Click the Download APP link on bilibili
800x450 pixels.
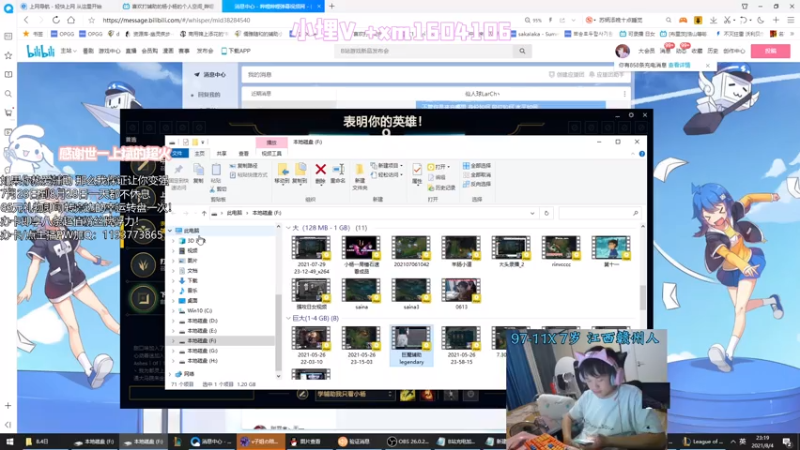[x=236, y=51]
